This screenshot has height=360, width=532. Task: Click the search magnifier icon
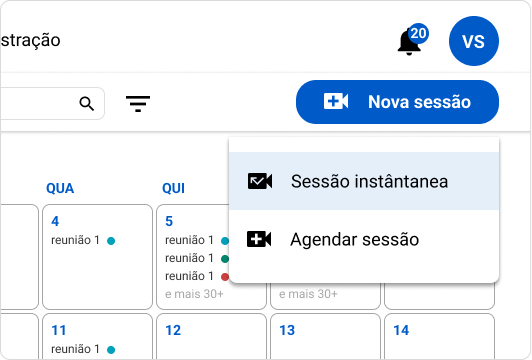tap(87, 103)
